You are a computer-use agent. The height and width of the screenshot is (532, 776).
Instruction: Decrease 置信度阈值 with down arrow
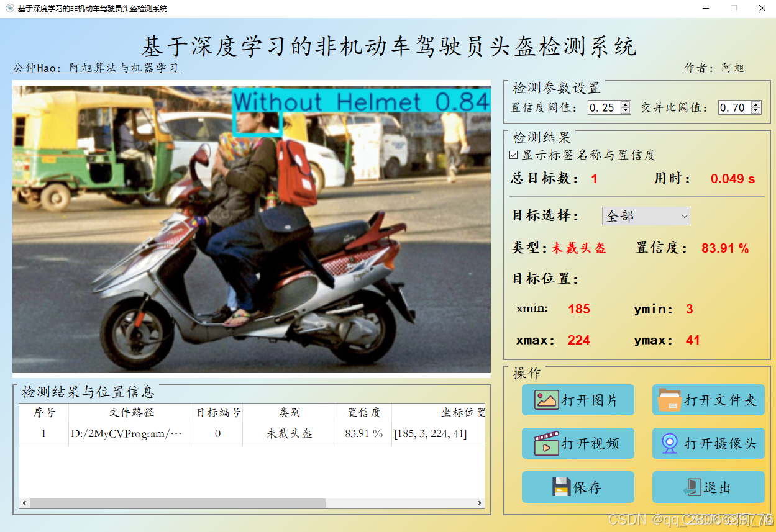click(x=626, y=110)
